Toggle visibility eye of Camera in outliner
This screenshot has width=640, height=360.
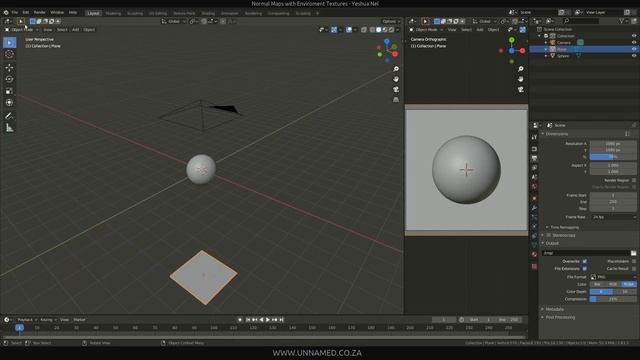coord(634,42)
